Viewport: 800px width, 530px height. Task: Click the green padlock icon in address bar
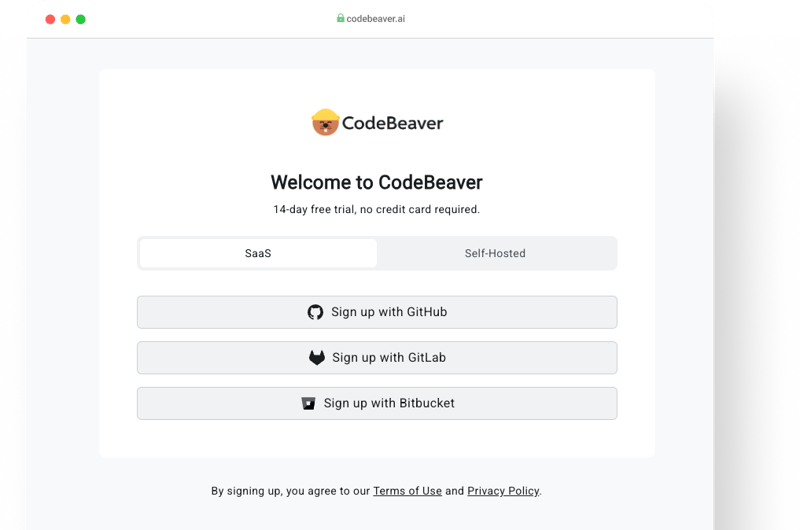[x=340, y=18]
